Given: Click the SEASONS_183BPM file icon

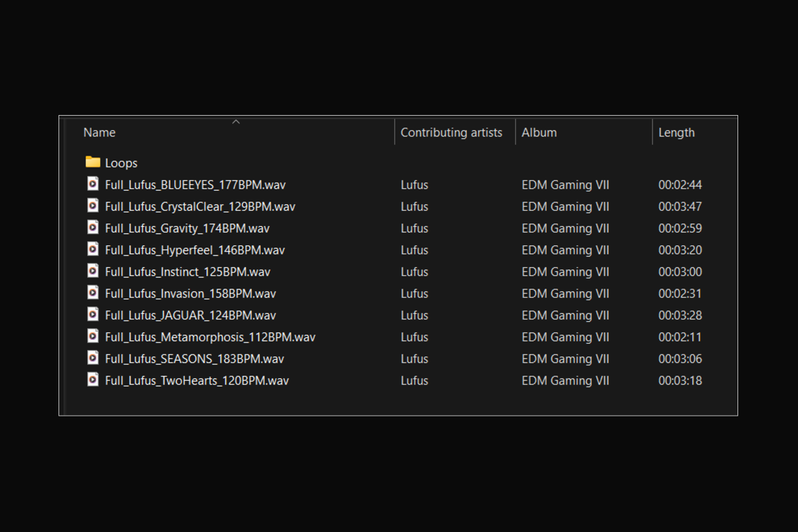Looking at the screenshot, I should point(93,358).
